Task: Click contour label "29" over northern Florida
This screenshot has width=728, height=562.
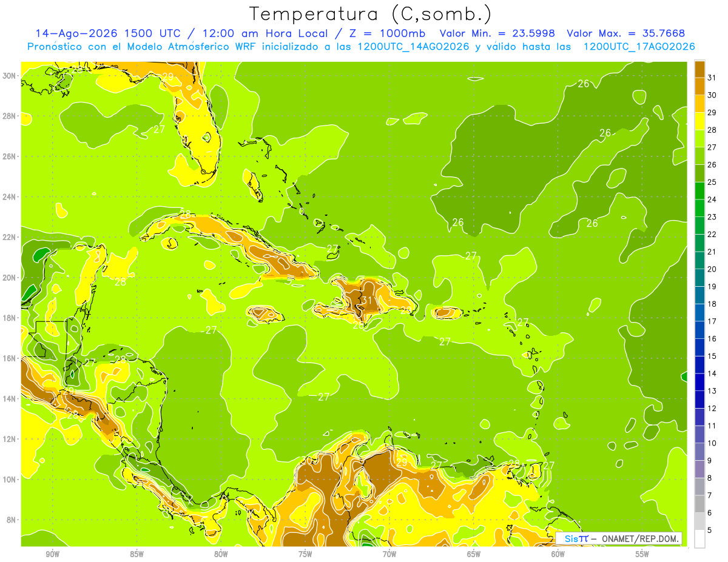Action: tap(168, 76)
